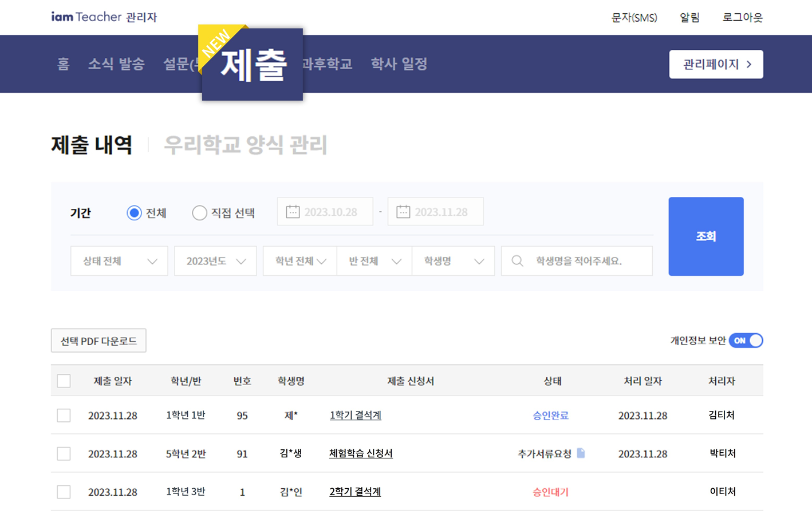Click the 추가서류요청 status text
The image size is (812, 518).
click(x=545, y=454)
